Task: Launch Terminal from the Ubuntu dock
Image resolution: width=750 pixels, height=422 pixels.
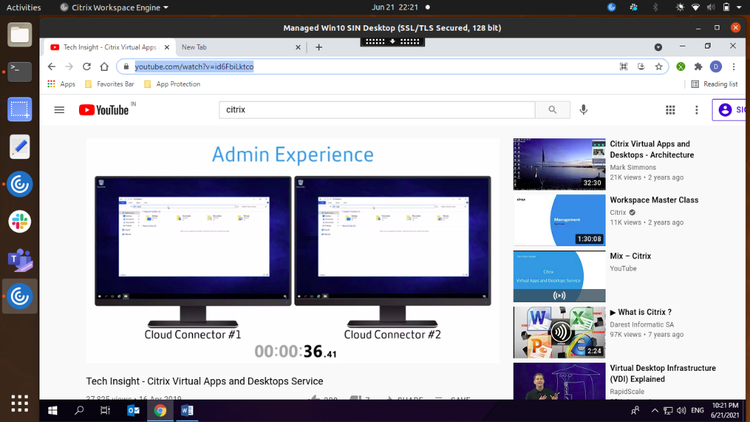Action: point(20,72)
